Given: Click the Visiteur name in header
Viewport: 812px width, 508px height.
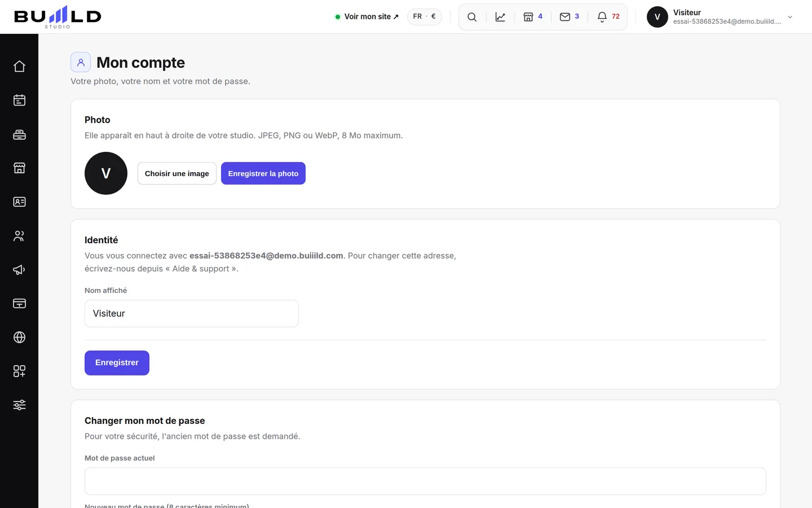Looking at the screenshot, I should (687, 12).
